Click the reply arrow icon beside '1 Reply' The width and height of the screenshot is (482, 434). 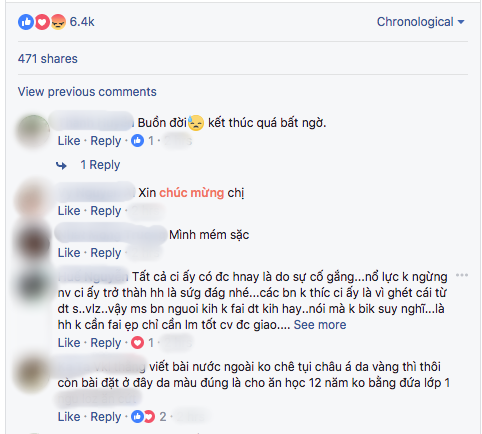(x=61, y=165)
